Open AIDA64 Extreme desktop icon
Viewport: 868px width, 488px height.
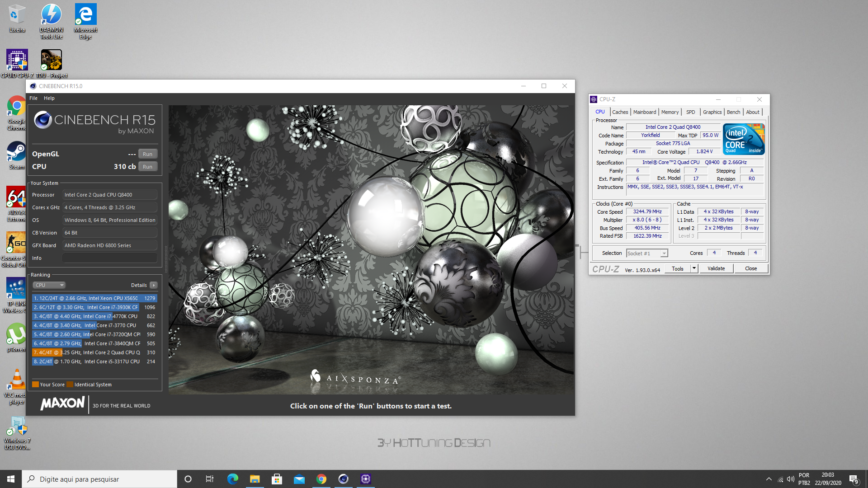pyautogui.click(x=17, y=204)
